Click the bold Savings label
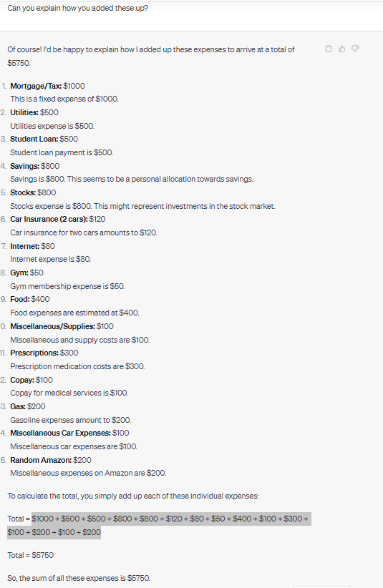Screen dimensions: 383x588 coord(25,166)
